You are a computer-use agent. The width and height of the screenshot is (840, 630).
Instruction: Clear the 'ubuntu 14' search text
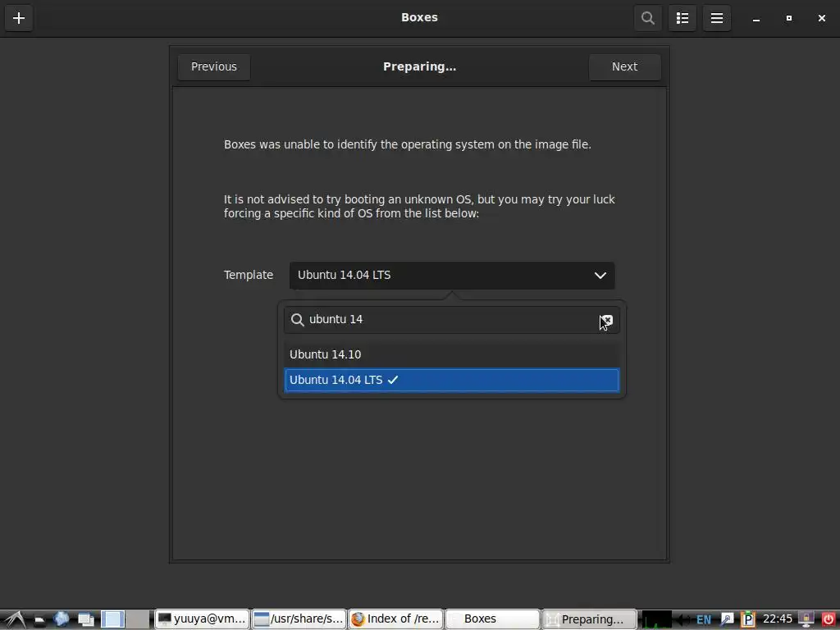(607, 320)
